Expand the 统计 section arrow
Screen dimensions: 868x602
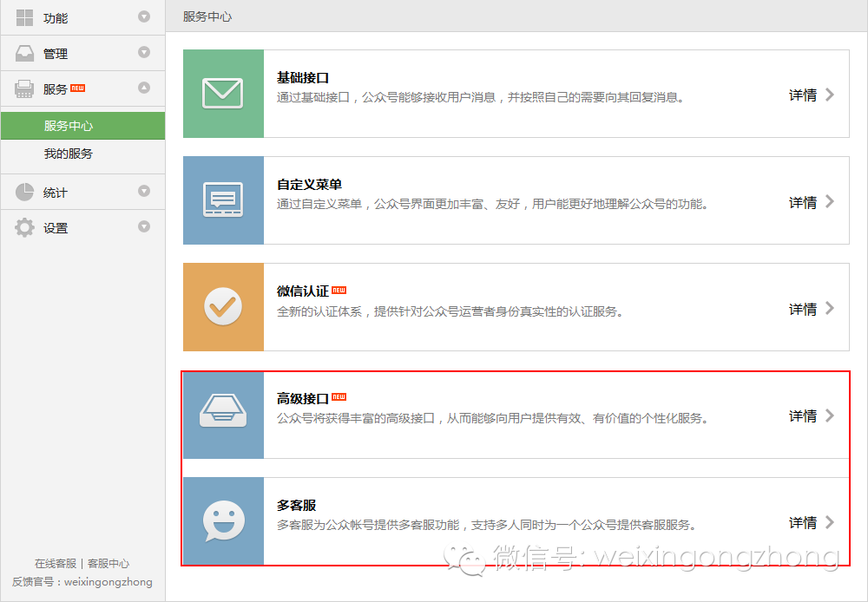[x=144, y=191]
